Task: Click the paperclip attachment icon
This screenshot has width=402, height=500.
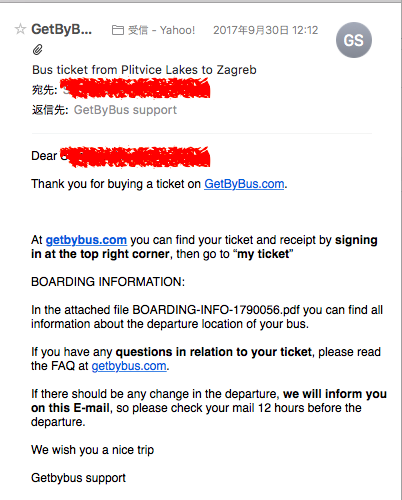Action: 38,50
